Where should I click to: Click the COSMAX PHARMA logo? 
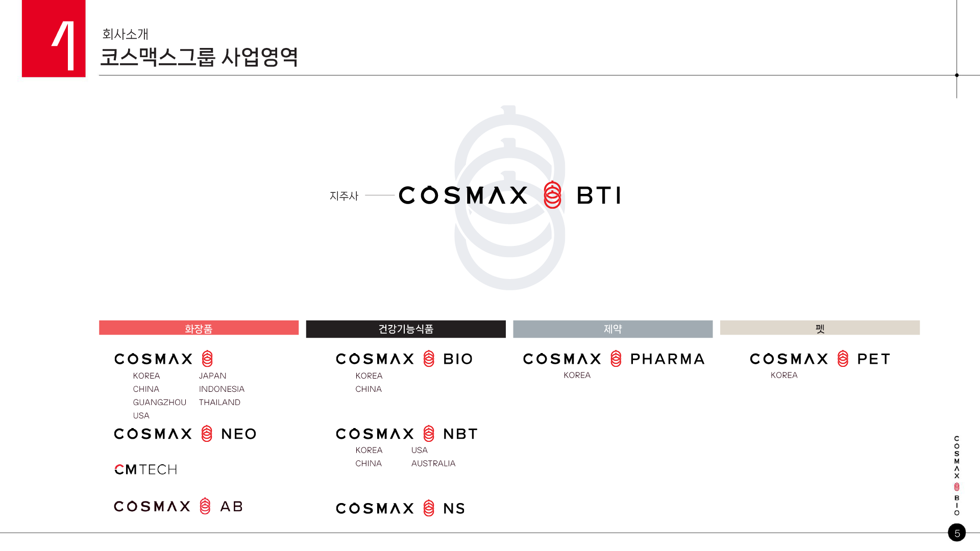[x=614, y=359]
